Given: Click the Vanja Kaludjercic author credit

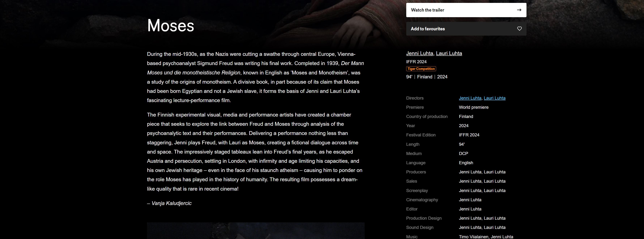Looking at the screenshot, I should pos(172,203).
